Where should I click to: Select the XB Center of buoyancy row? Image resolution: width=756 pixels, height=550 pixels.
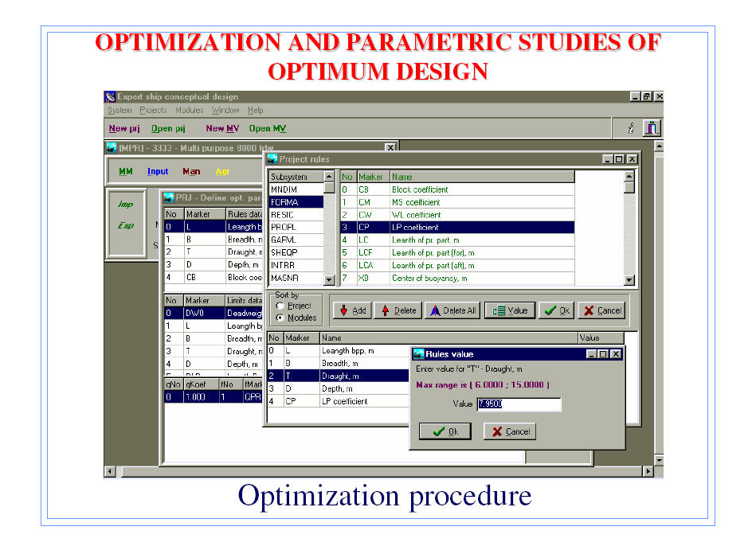tap(457, 278)
